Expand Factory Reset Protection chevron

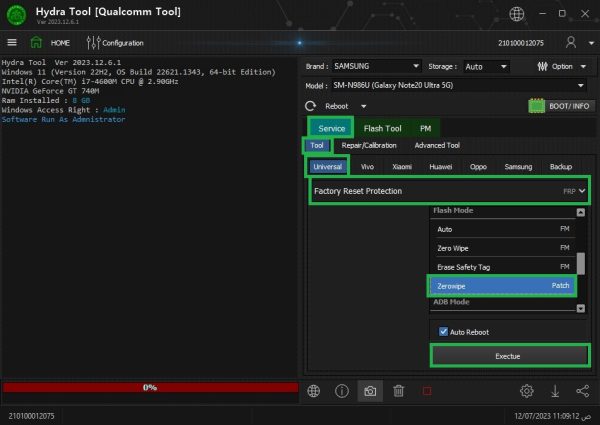(582, 191)
